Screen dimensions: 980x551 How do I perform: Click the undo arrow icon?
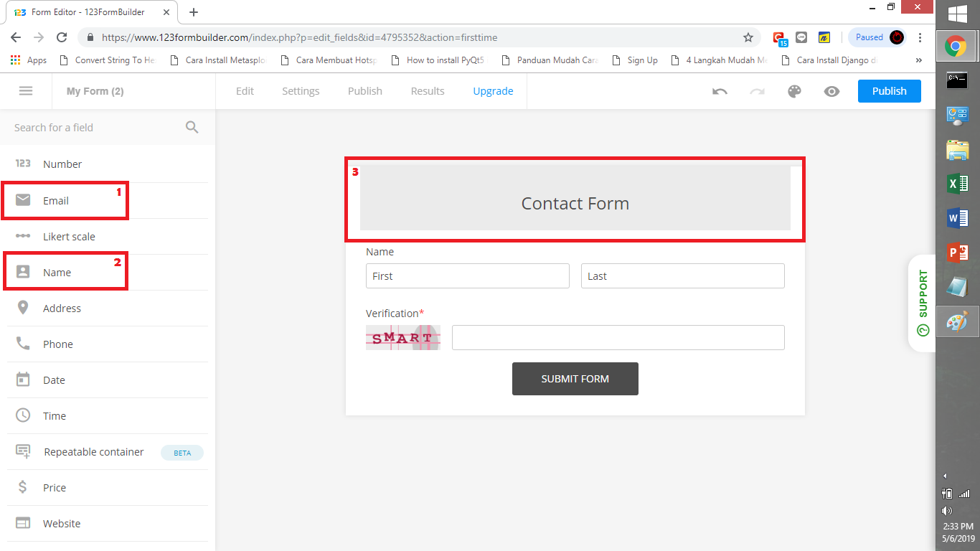[720, 91]
